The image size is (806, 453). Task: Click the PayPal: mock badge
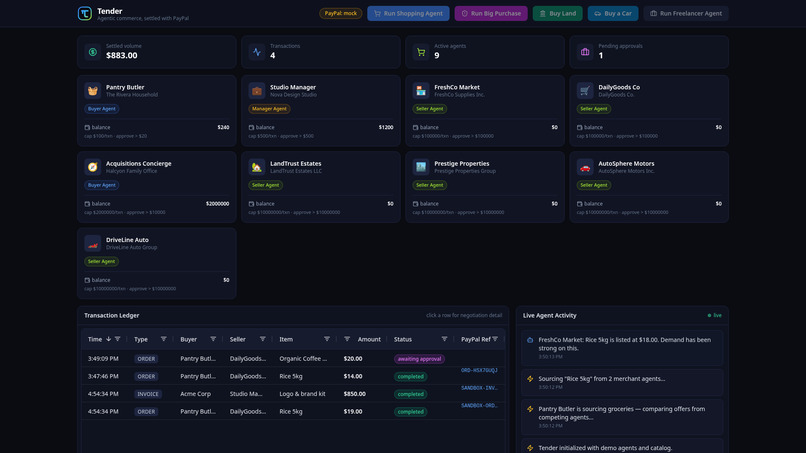(340, 13)
